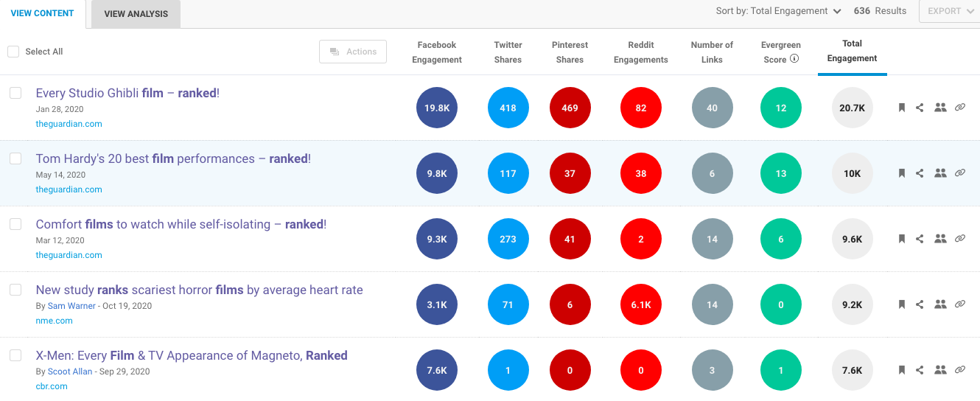
Task: Sort by the Facebook Engagement column header
Action: click(x=437, y=52)
